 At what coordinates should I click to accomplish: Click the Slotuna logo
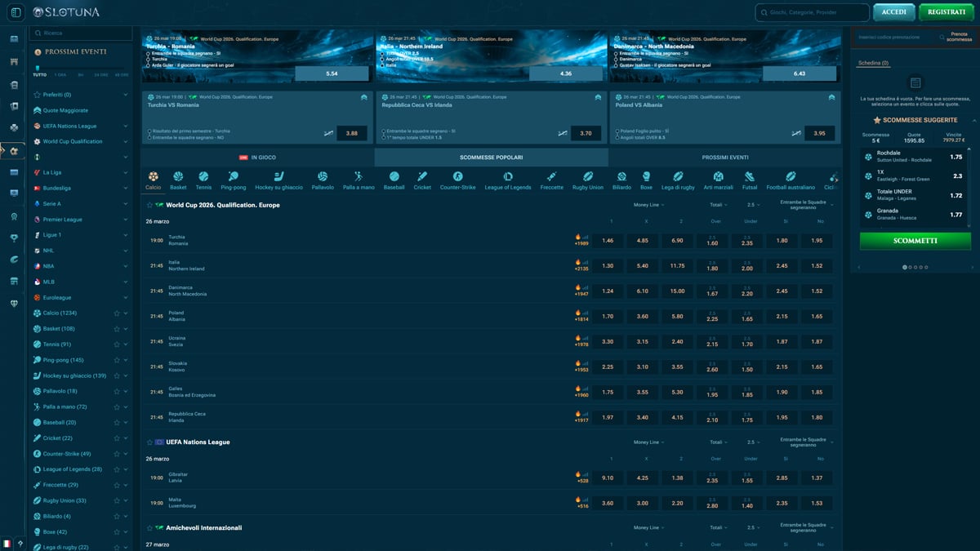pyautogui.click(x=67, y=12)
